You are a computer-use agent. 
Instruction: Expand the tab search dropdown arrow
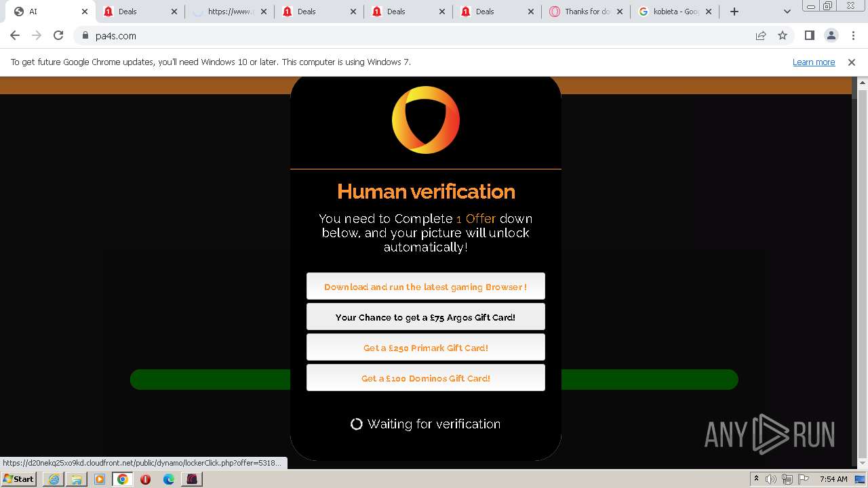coord(787,12)
